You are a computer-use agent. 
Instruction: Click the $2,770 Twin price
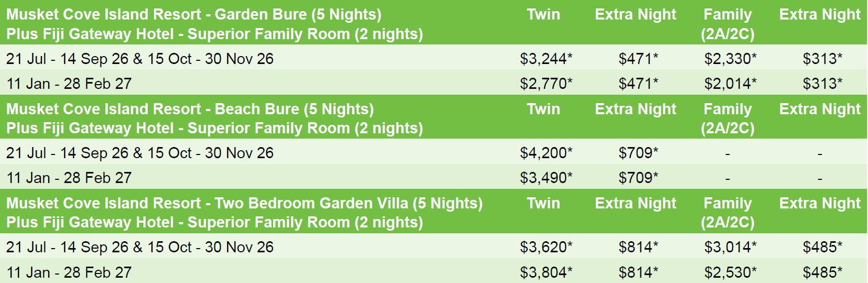(x=546, y=84)
